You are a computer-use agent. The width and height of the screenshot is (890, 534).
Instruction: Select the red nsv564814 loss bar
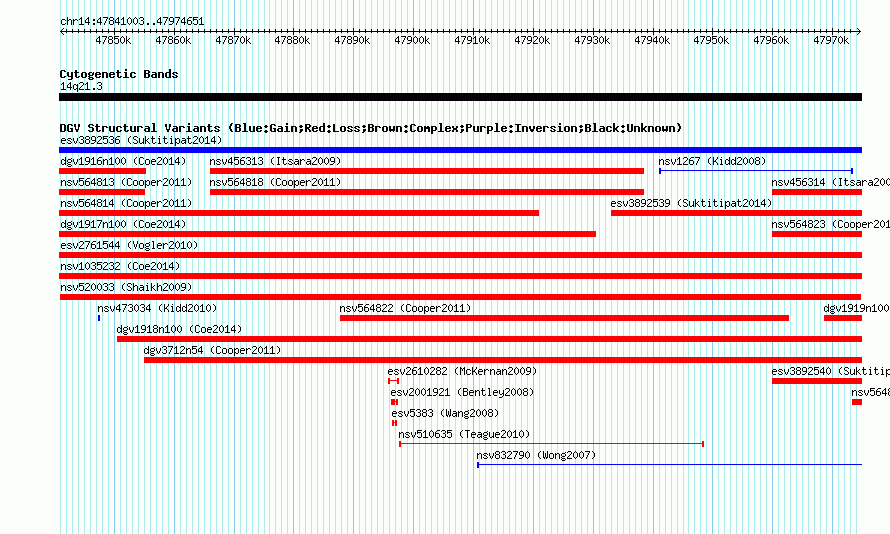[299, 213]
